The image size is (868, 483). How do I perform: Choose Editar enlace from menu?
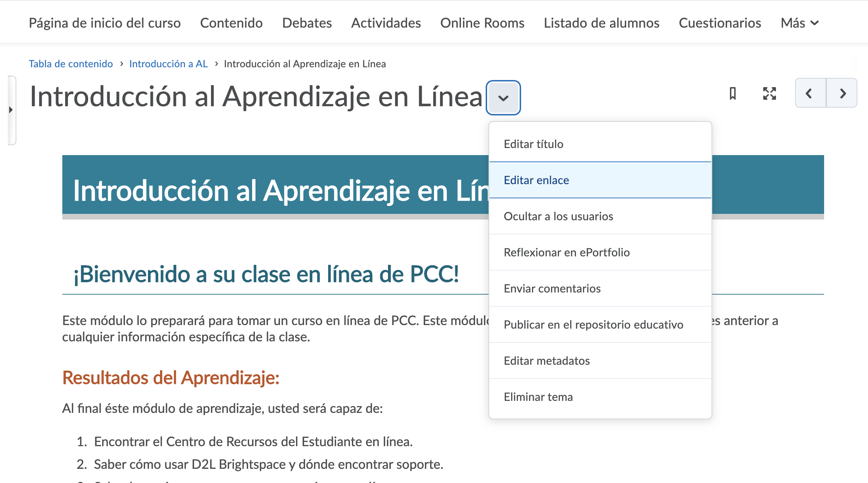click(536, 180)
